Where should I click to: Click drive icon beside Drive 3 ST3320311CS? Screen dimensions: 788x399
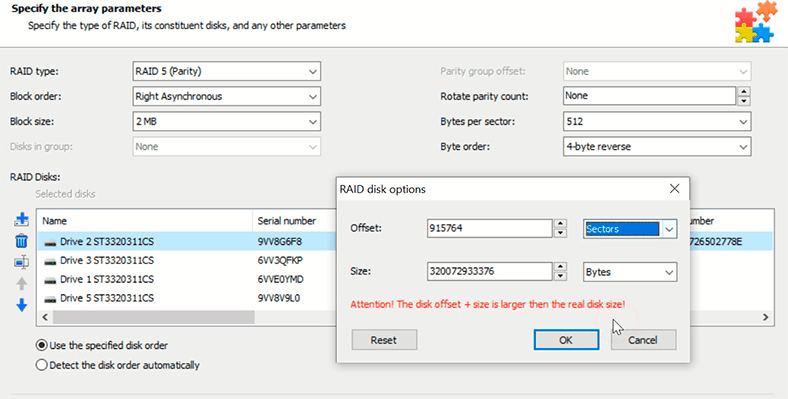click(x=50, y=261)
